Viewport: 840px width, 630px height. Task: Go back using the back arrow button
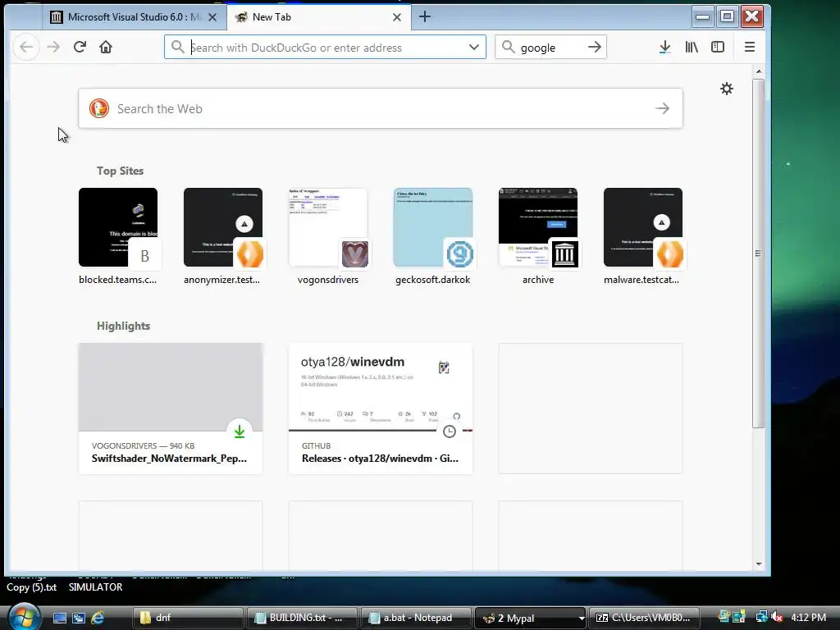click(x=26, y=47)
